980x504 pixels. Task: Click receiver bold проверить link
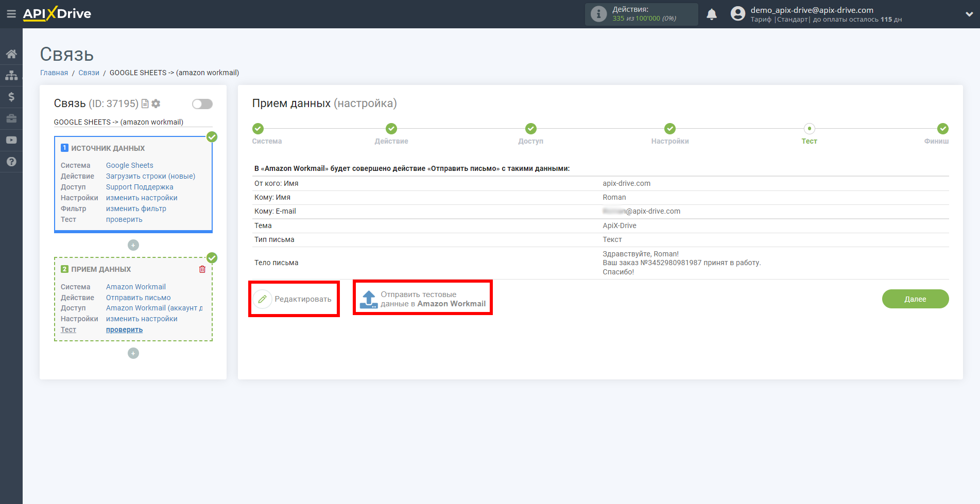pos(124,329)
